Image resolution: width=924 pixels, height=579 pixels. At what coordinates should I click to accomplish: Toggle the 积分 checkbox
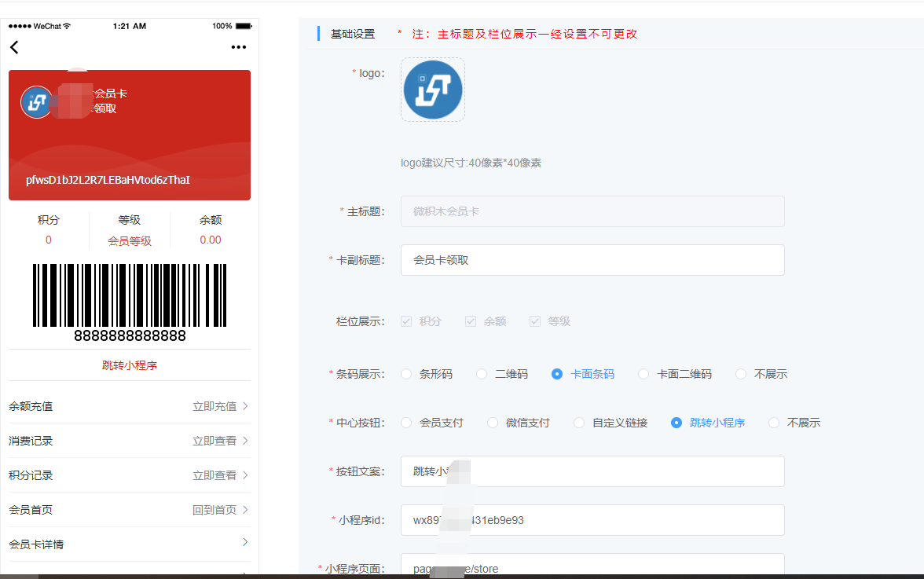[x=406, y=321]
